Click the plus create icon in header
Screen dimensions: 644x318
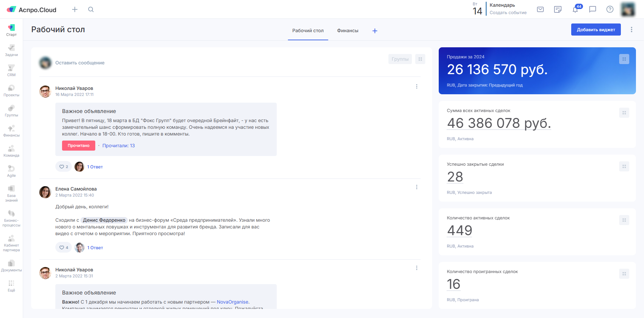[75, 9]
